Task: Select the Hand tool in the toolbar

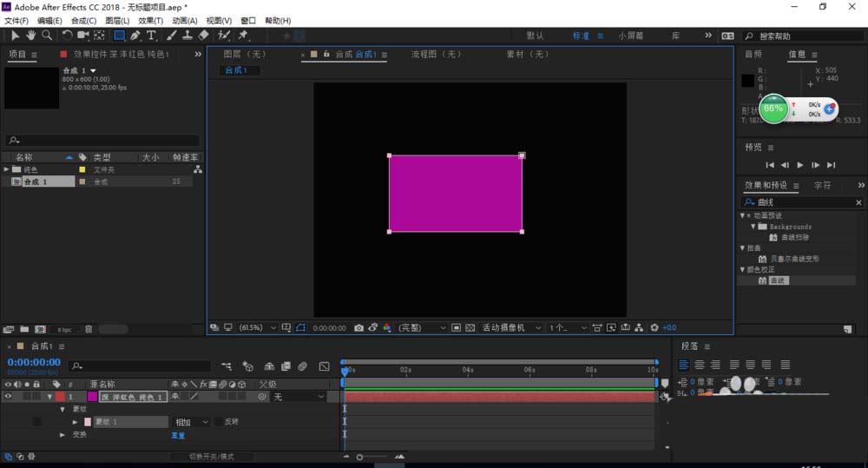Action: [30, 36]
